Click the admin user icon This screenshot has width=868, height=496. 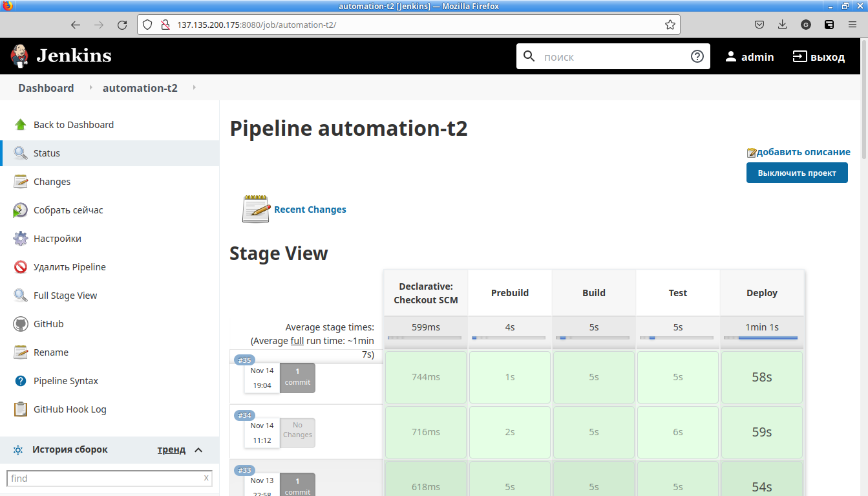pos(731,57)
